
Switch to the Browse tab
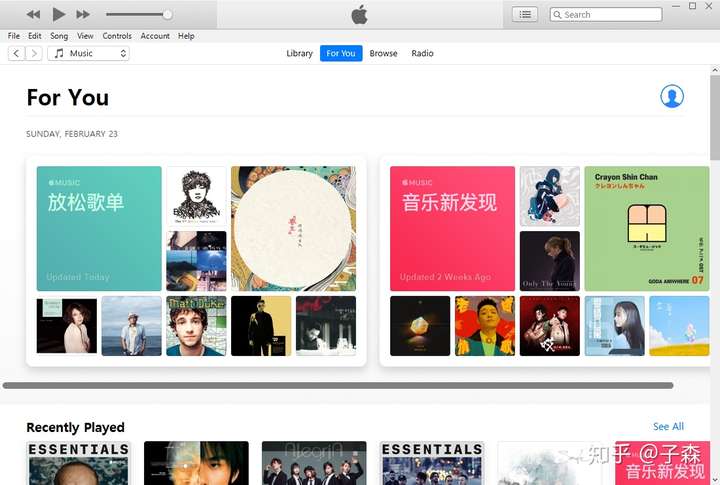(x=383, y=53)
